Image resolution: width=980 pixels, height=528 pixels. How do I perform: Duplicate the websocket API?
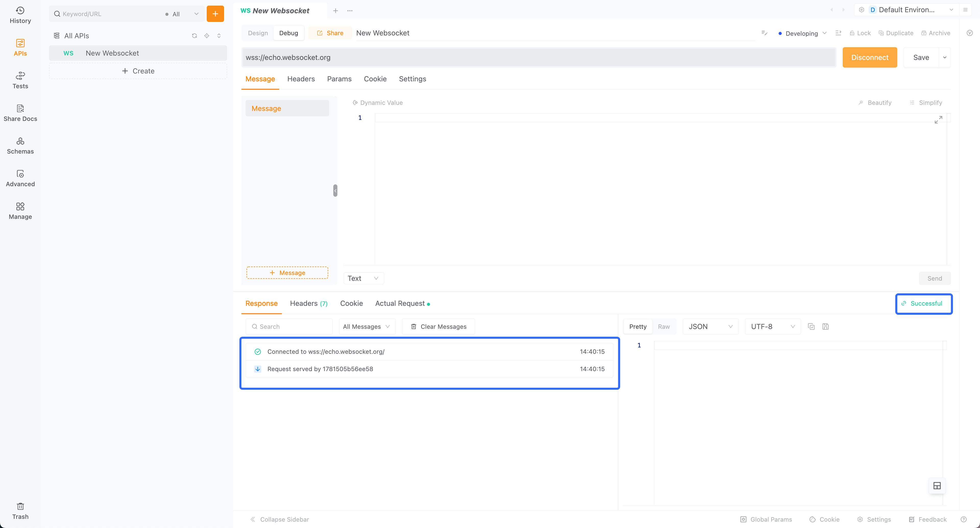coord(896,33)
